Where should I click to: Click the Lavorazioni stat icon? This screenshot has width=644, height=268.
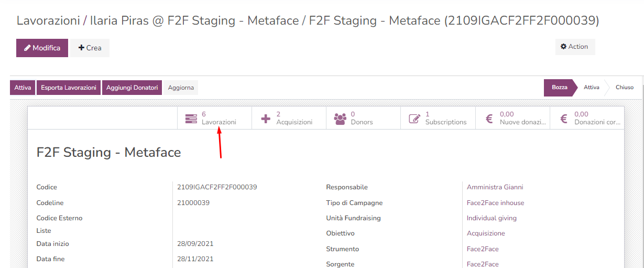(x=191, y=119)
